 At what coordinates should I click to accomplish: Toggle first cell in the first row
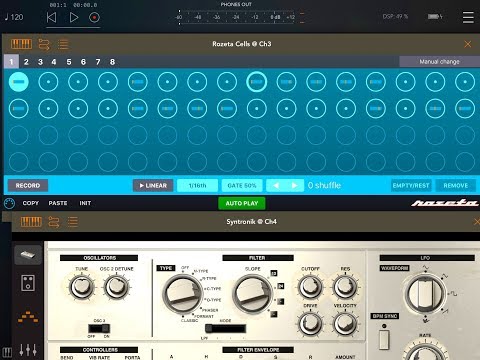click(x=19, y=82)
